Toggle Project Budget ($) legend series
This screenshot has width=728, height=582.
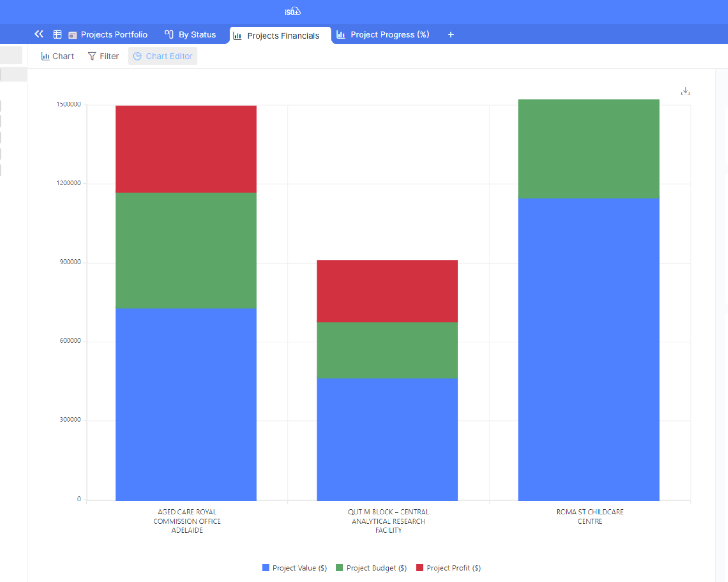point(371,568)
